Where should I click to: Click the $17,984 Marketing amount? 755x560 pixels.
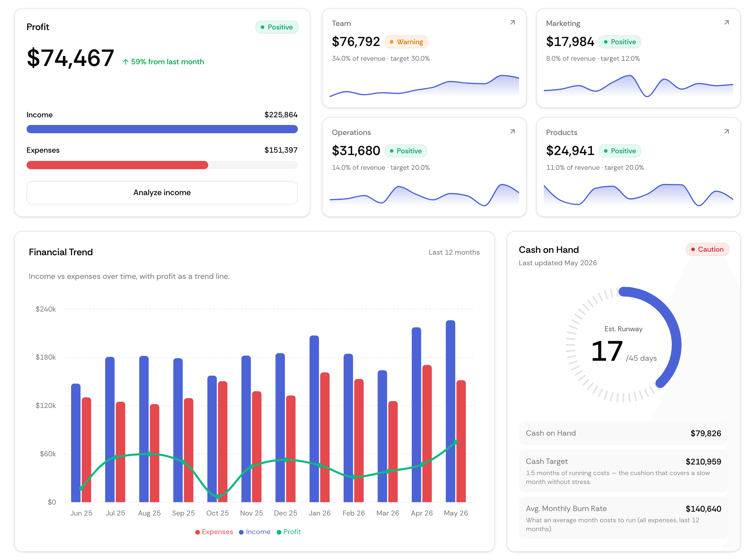(570, 42)
